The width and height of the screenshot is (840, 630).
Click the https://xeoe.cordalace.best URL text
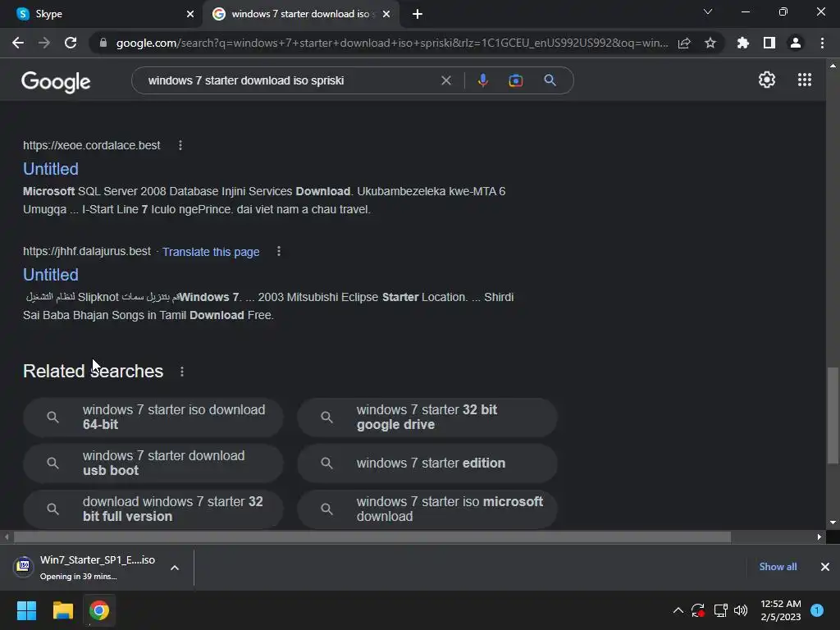[92, 145]
